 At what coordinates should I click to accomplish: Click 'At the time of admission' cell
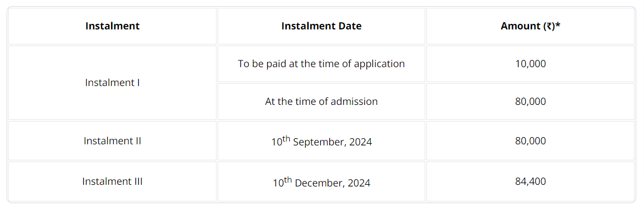[321, 102]
